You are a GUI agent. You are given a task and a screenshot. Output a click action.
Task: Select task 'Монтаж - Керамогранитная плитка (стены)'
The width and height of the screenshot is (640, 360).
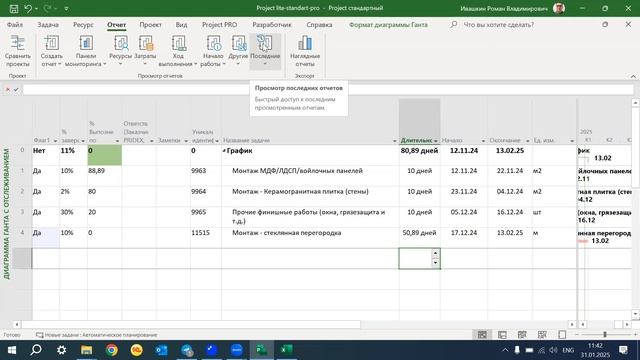pyautogui.click(x=300, y=191)
